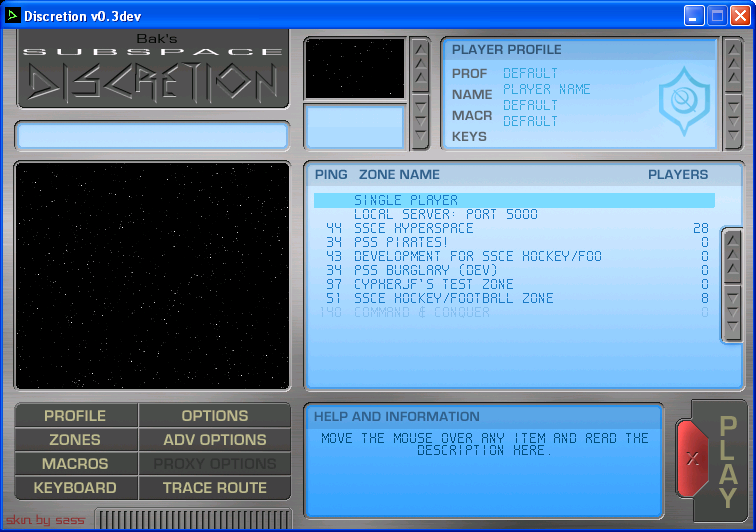Open the PROFILE menu
The height and width of the screenshot is (532, 756).
(x=75, y=416)
